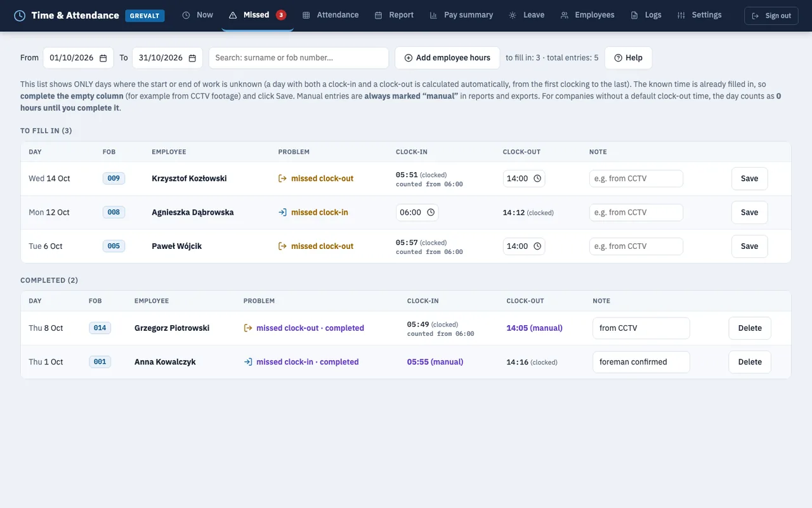Save Paweł Wójcik's missed clock-out entry
This screenshot has width=812, height=508.
click(749, 246)
